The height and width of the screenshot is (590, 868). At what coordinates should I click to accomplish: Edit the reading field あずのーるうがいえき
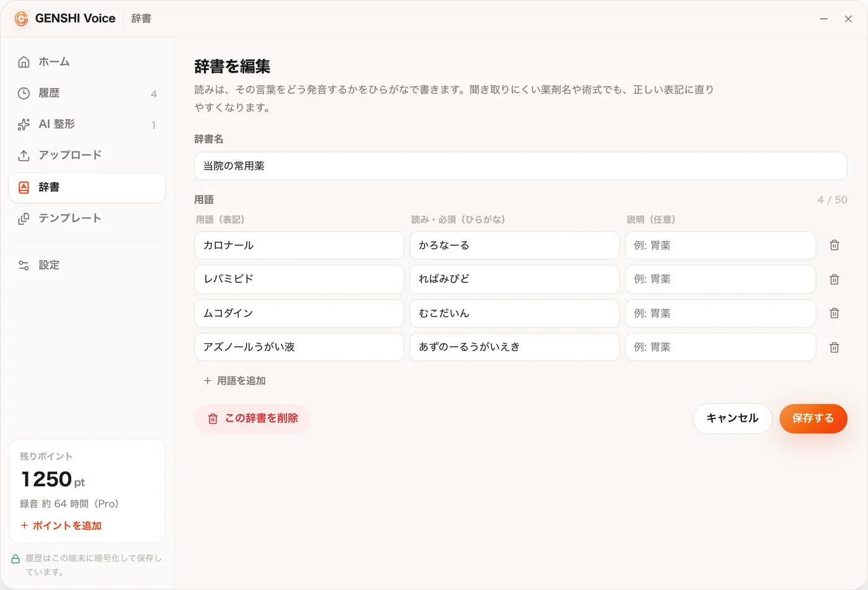(515, 347)
